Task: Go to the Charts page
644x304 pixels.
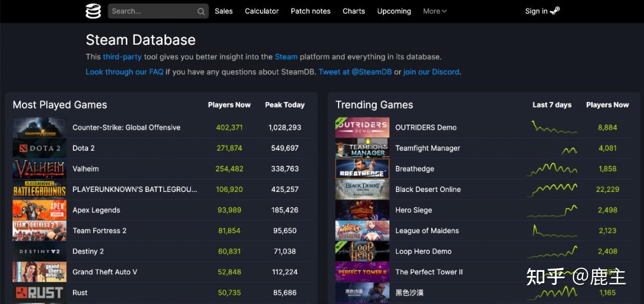Action: coord(354,11)
